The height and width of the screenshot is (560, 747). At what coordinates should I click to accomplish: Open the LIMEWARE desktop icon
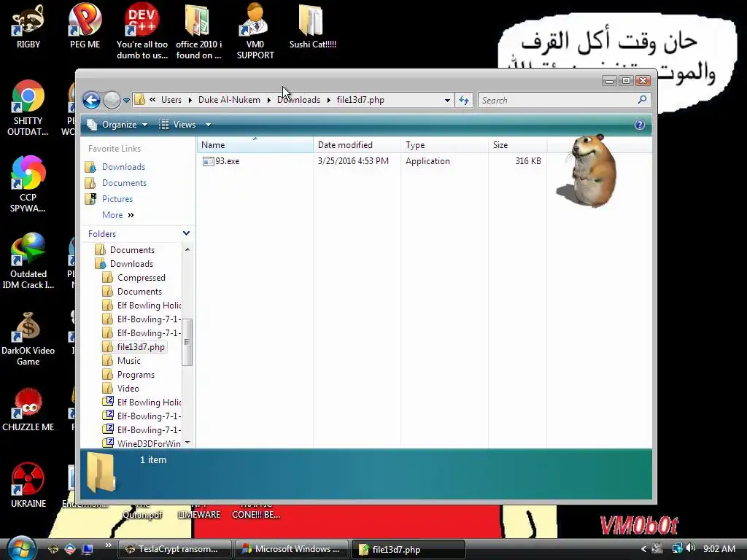click(x=198, y=514)
